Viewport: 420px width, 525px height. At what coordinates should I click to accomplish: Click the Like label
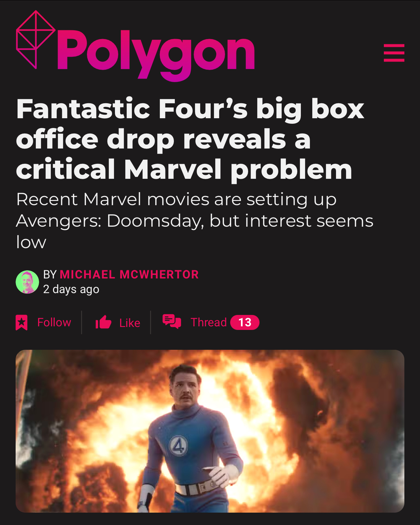click(130, 323)
